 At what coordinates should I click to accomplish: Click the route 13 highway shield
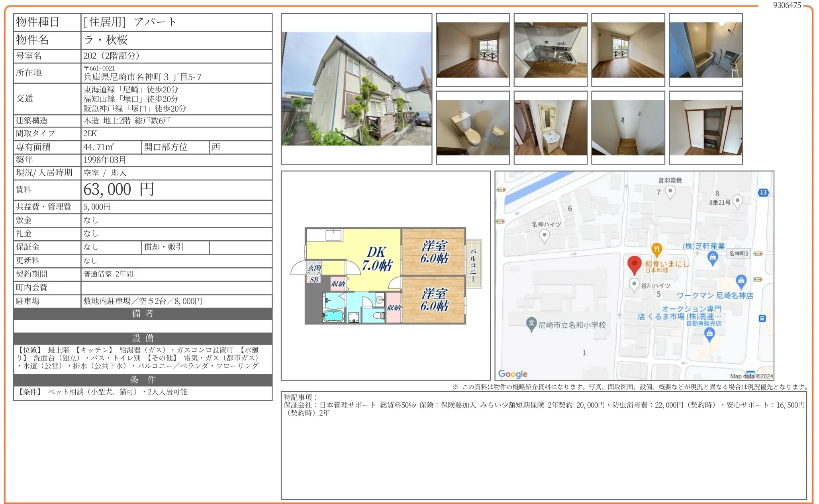(763, 192)
